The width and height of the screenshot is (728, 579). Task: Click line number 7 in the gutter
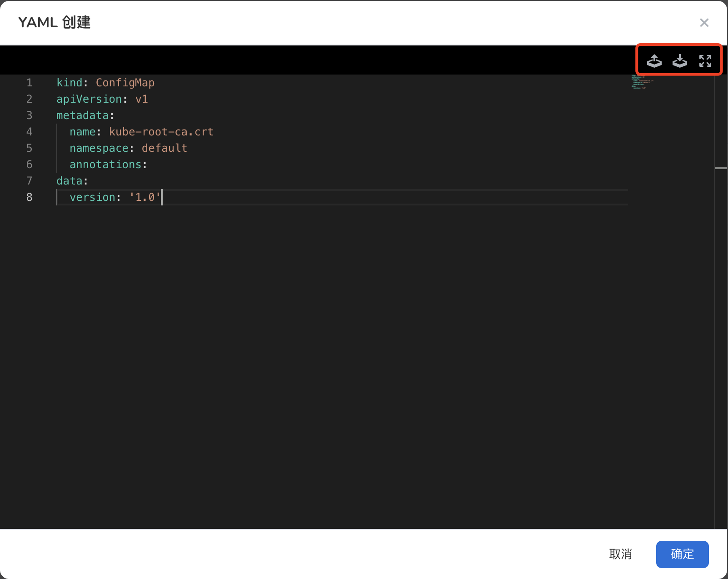[29, 181]
